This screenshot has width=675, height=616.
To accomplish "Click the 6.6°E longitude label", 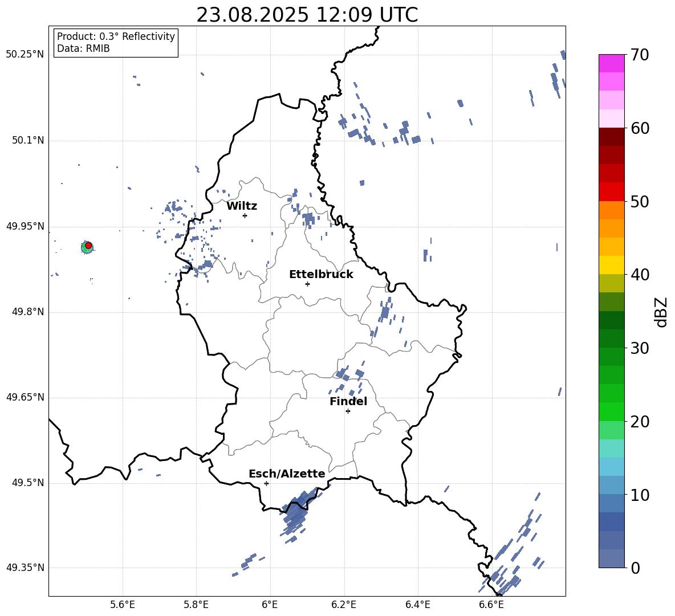I will (x=491, y=605).
